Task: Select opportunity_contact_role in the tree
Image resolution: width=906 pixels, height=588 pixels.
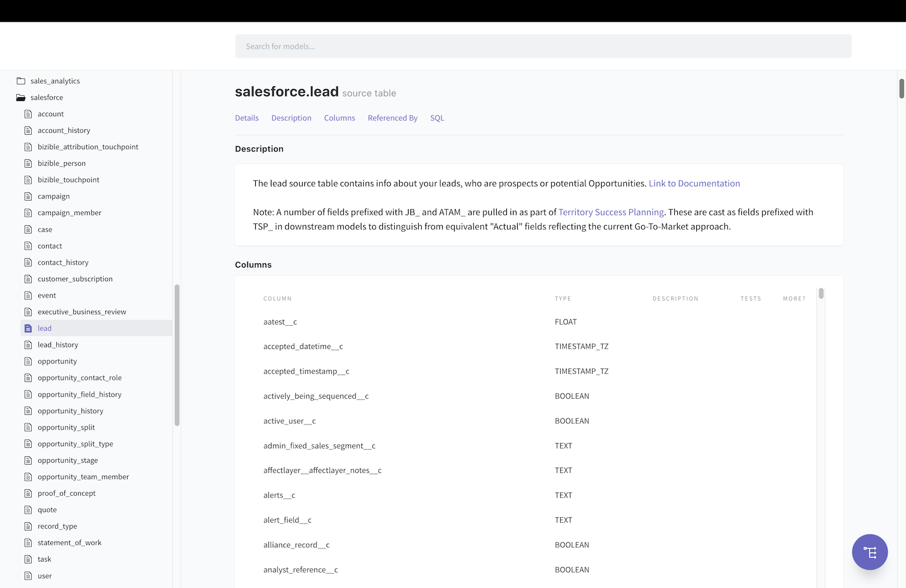Action: tap(80, 378)
